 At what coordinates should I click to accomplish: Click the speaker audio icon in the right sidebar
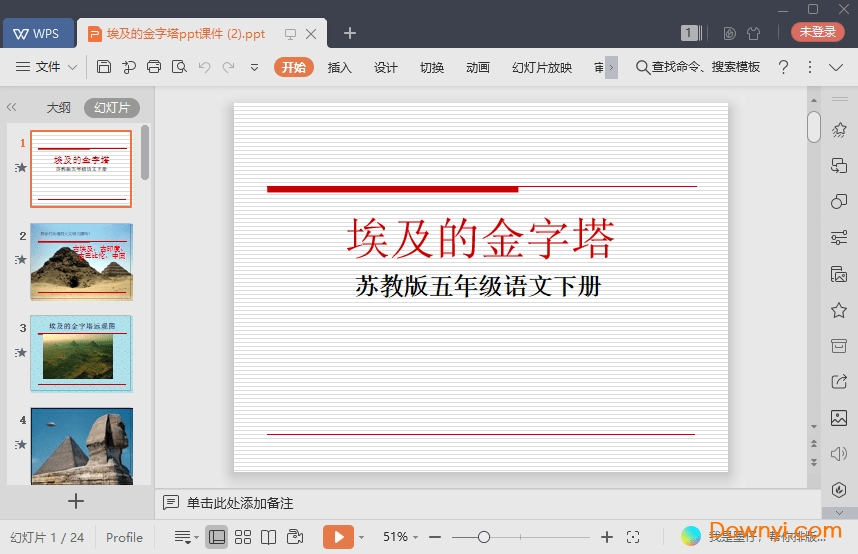click(x=839, y=454)
